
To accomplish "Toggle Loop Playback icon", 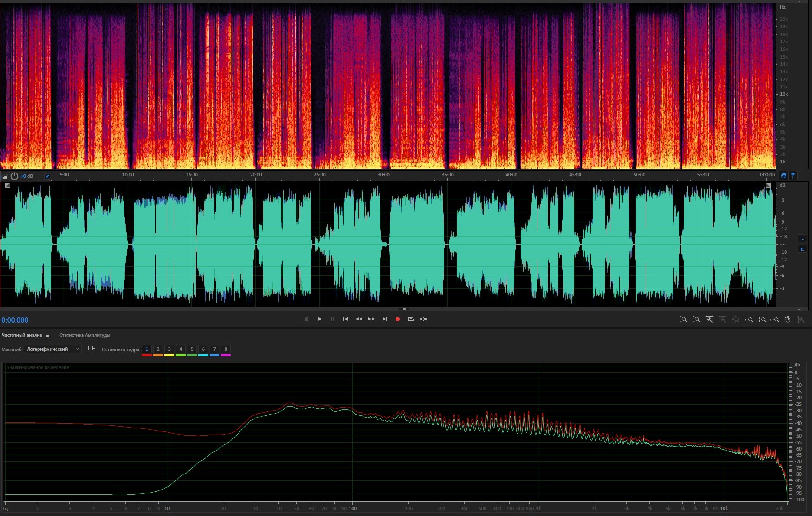I will click(x=410, y=319).
